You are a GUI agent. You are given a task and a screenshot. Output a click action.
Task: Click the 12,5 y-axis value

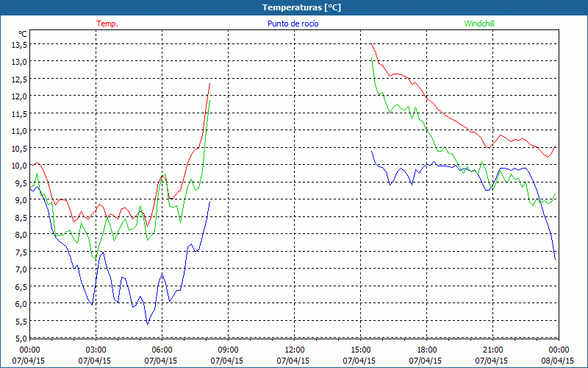pos(20,79)
